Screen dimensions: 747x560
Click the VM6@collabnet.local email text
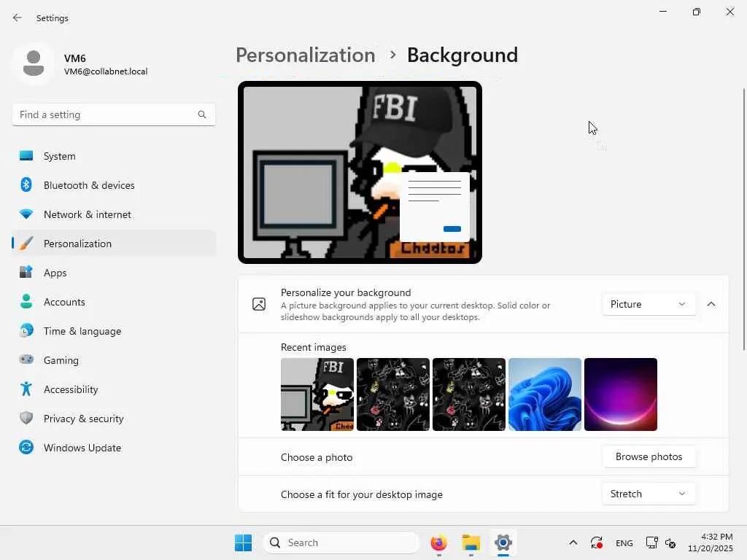[106, 71]
